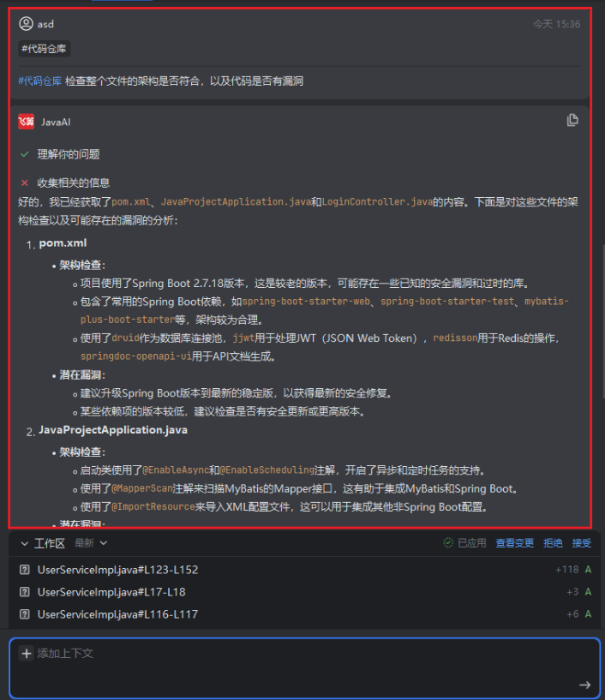Open UserServiceImpl.java#L17-L18 entry
Image resolution: width=605 pixels, height=700 pixels.
pos(111,592)
